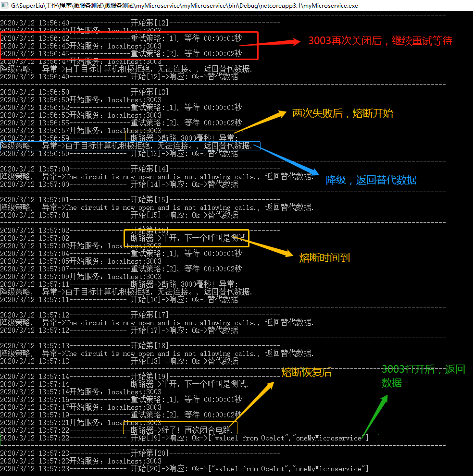Select the yellow '熔断时间到' annotation

point(326,258)
